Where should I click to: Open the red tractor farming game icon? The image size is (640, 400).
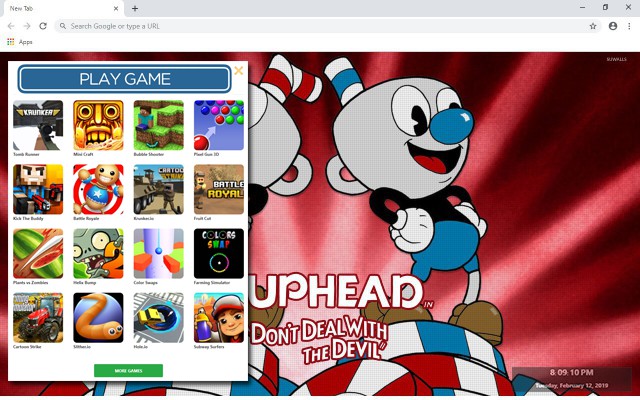(x=38, y=318)
